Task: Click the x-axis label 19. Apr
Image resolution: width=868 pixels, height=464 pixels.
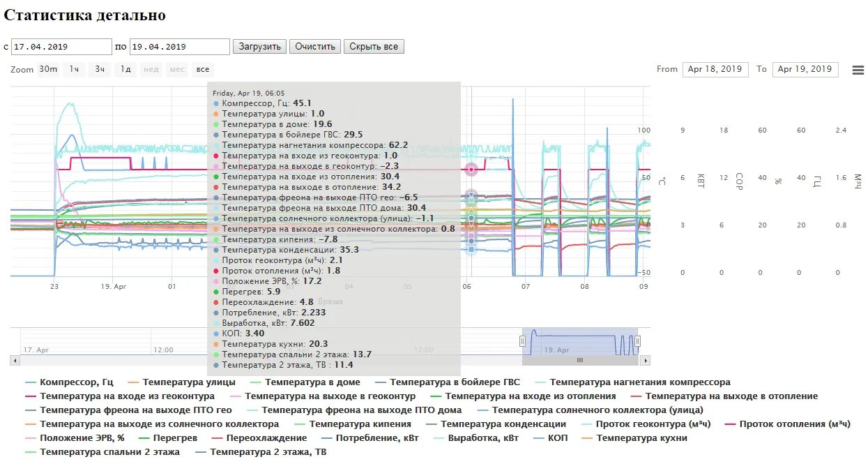Action: point(114,286)
